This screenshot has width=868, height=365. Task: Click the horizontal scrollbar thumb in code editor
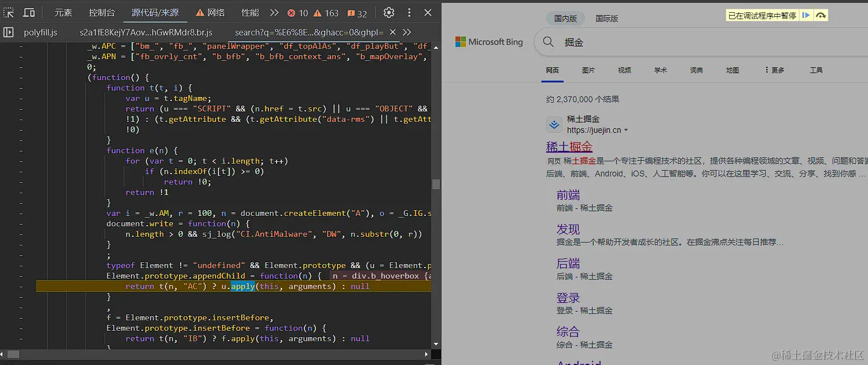pyautogui.click(x=13, y=353)
